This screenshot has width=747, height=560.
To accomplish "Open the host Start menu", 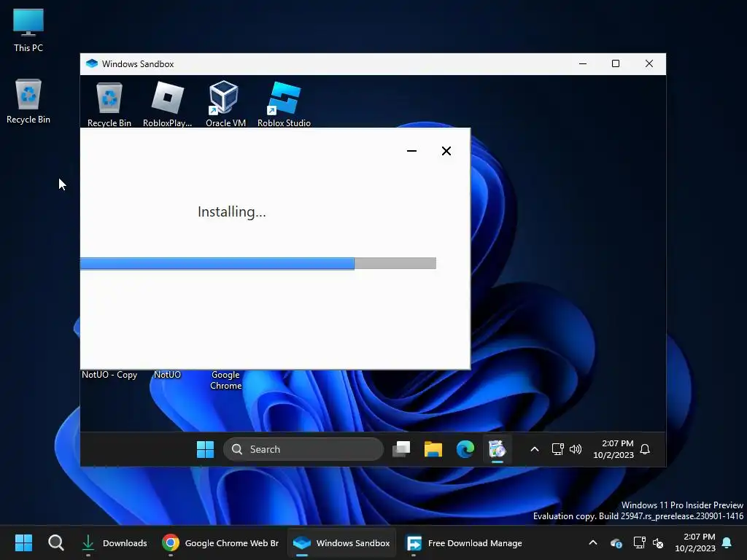I will 23,542.
